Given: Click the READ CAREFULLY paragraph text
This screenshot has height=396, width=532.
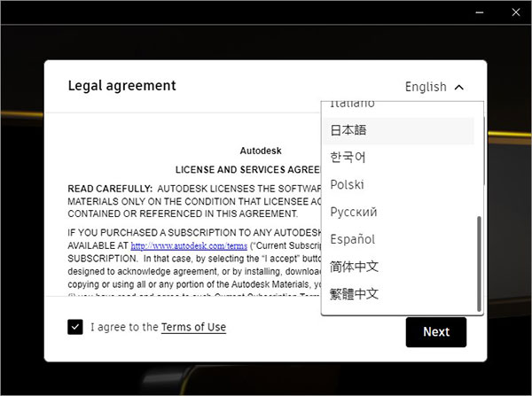Looking at the screenshot, I should point(194,201).
